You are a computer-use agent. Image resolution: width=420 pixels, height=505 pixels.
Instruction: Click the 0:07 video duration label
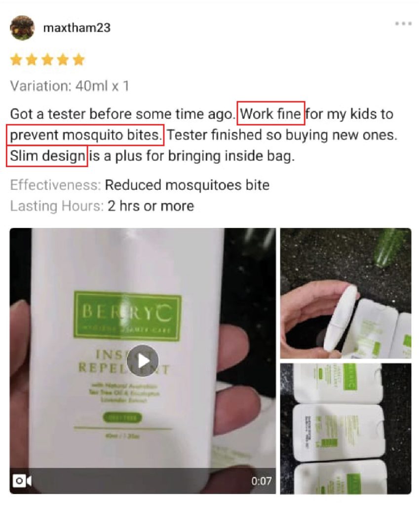[261, 481]
